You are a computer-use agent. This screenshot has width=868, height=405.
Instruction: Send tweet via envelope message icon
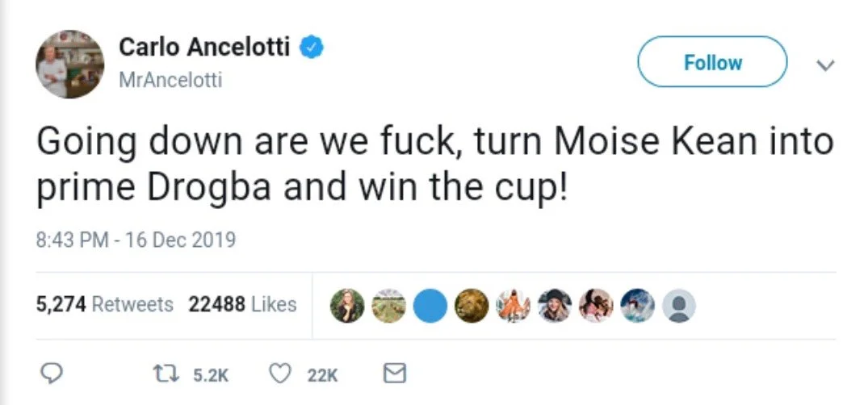(x=393, y=374)
